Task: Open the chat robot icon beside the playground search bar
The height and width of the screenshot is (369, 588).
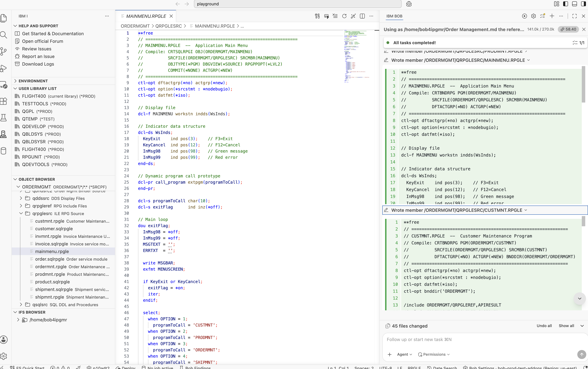Action: tap(409, 4)
